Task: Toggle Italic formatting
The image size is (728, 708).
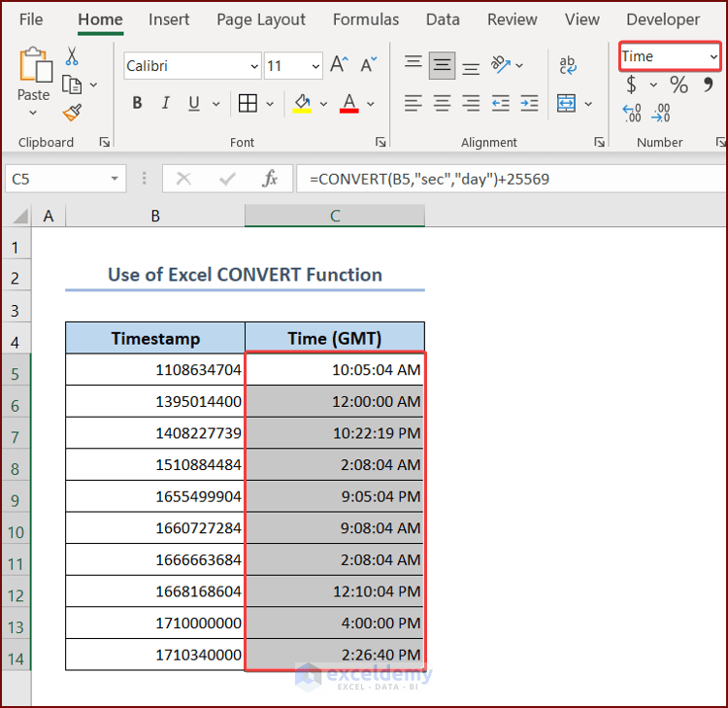Action: click(x=167, y=103)
